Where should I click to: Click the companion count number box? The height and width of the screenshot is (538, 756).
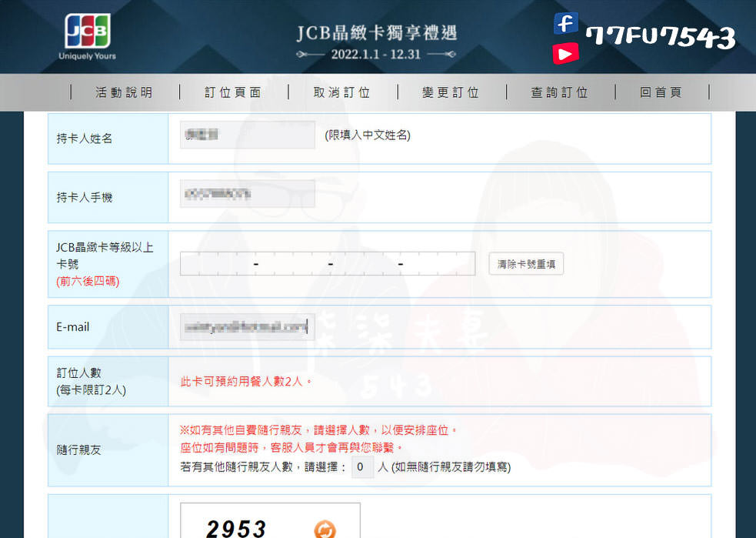point(362,466)
